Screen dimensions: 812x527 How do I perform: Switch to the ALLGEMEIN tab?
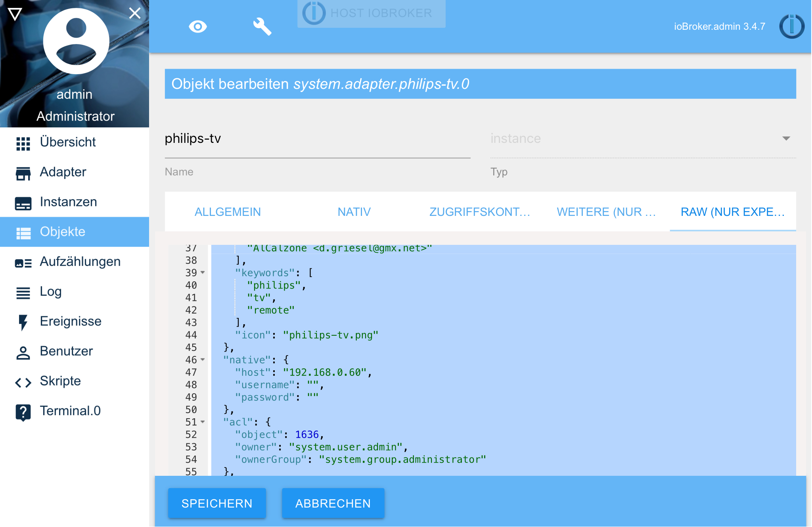(228, 212)
